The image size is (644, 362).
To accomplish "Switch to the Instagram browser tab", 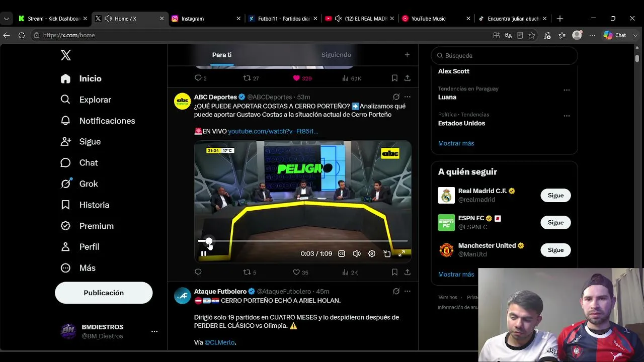I will coord(206,19).
